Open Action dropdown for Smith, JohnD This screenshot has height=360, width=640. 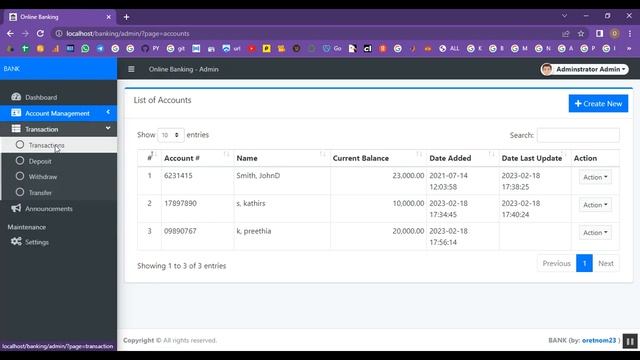point(595,177)
